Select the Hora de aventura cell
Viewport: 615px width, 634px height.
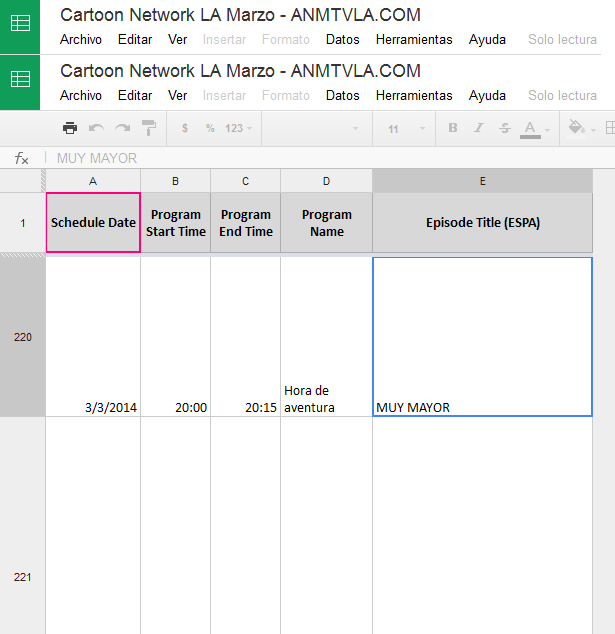326,337
